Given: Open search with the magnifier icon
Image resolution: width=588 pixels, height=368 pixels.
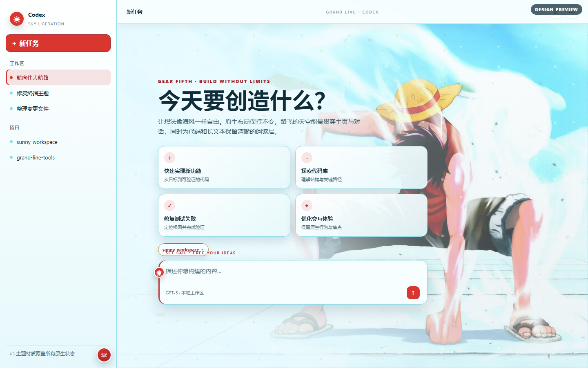Looking at the screenshot, I should 555,12.
